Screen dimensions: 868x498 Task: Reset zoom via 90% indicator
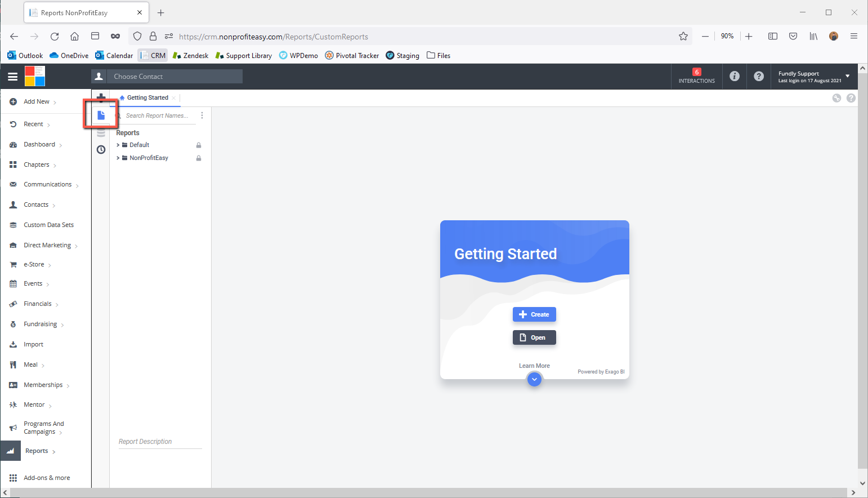[727, 36]
